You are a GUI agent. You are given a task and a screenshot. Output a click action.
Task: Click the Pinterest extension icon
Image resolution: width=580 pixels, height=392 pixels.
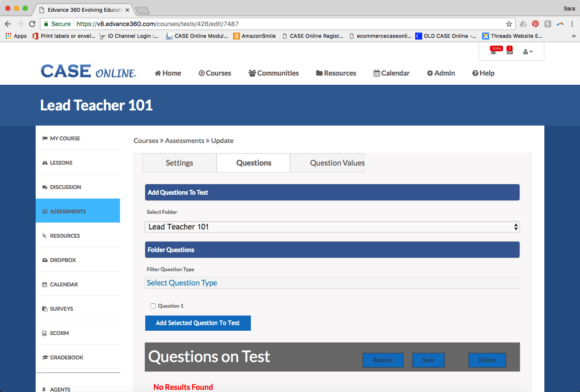535,24
